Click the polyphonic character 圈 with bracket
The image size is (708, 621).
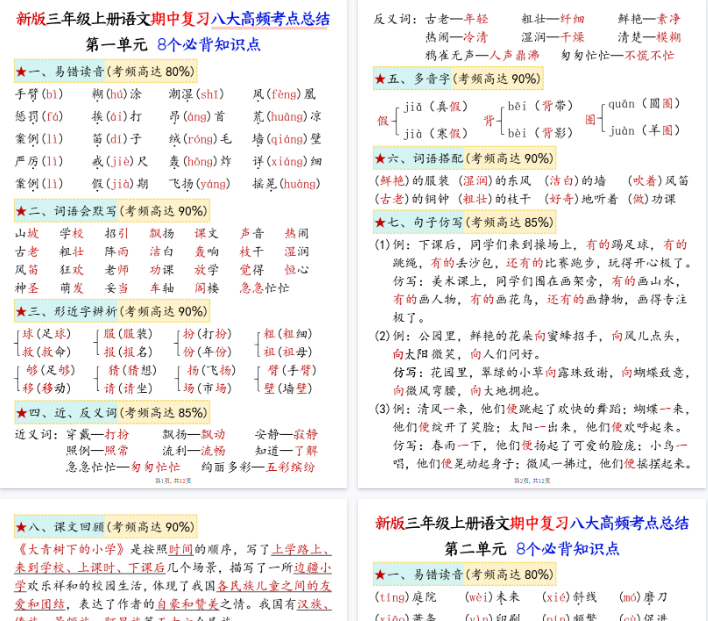(x=590, y=119)
